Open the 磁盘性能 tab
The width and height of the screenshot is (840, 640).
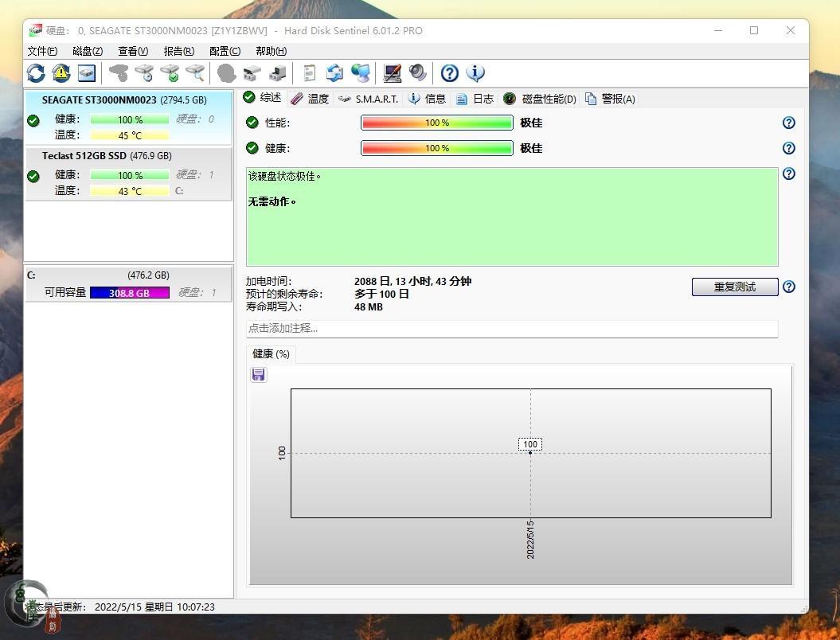pos(540,99)
